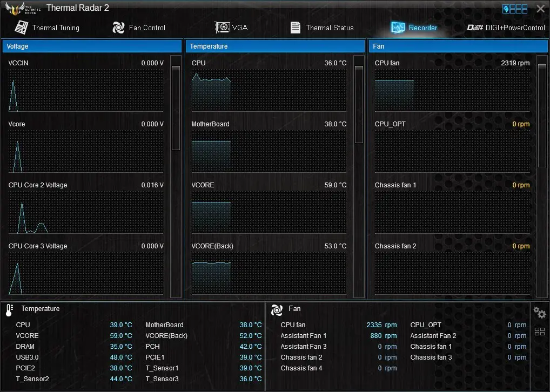550x392 pixels.
Task: Click the Chassis fan 2 graph
Action: [x=452, y=274]
